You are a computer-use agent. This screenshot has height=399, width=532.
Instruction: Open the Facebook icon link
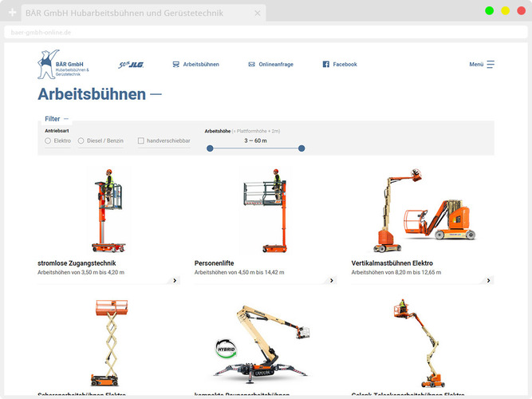[x=325, y=65]
